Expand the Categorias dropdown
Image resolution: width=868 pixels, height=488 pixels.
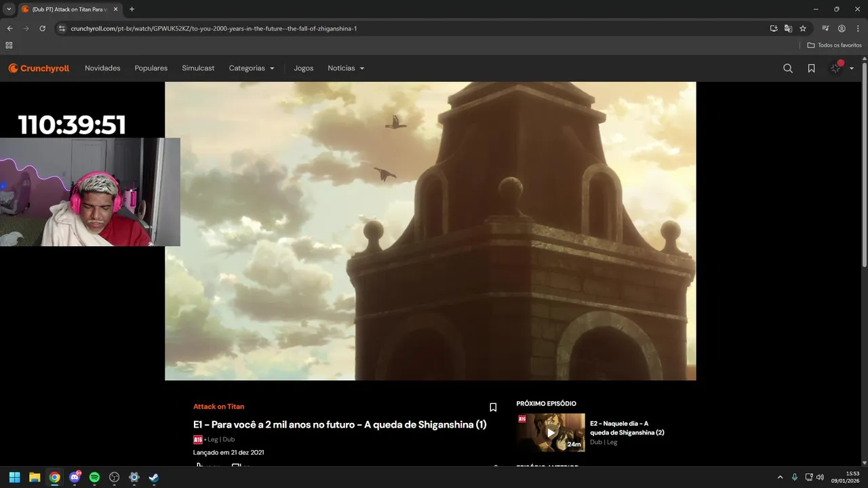coord(252,68)
